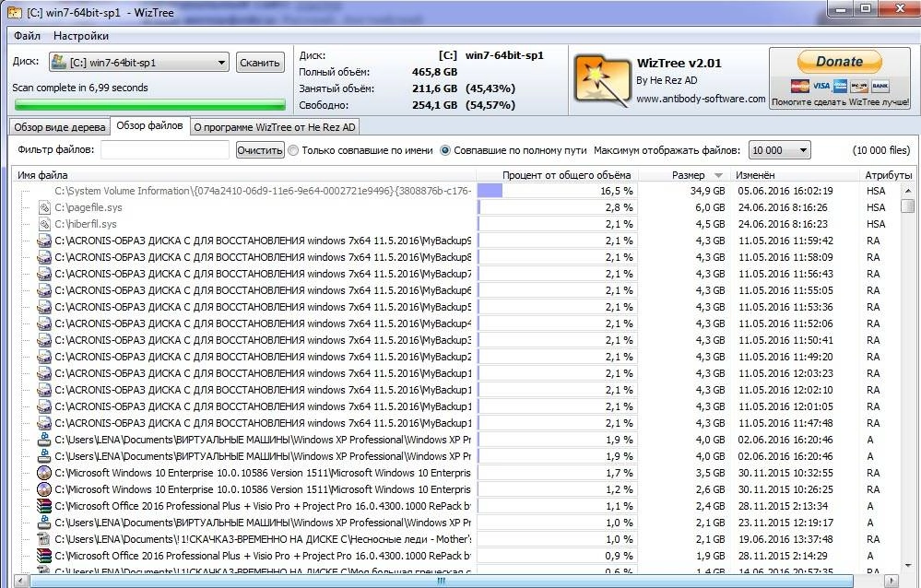Click disc icon of 2,6 GB Windows 10 file
Image resolution: width=921 pixels, height=588 pixels.
(x=44, y=489)
